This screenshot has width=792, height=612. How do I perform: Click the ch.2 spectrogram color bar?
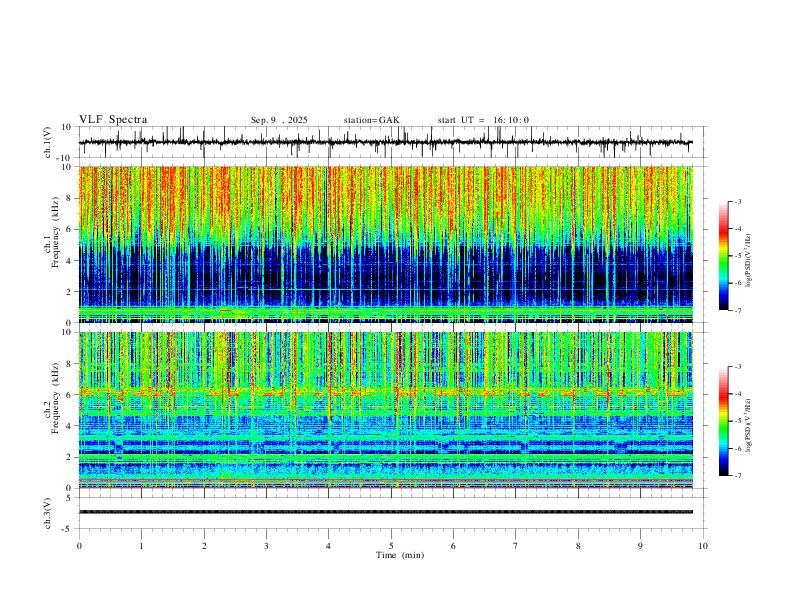[x=723, y=421]
